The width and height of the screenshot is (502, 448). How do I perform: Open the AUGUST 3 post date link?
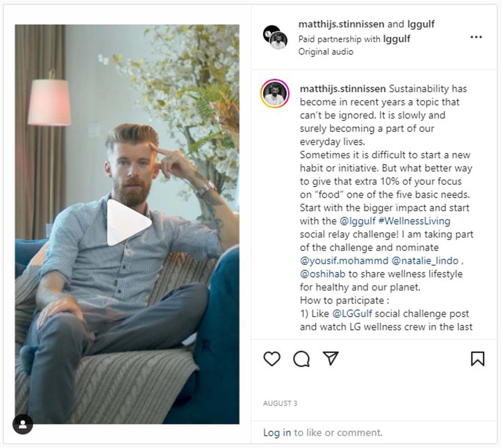pyautogui.click(x=280, y=403)
